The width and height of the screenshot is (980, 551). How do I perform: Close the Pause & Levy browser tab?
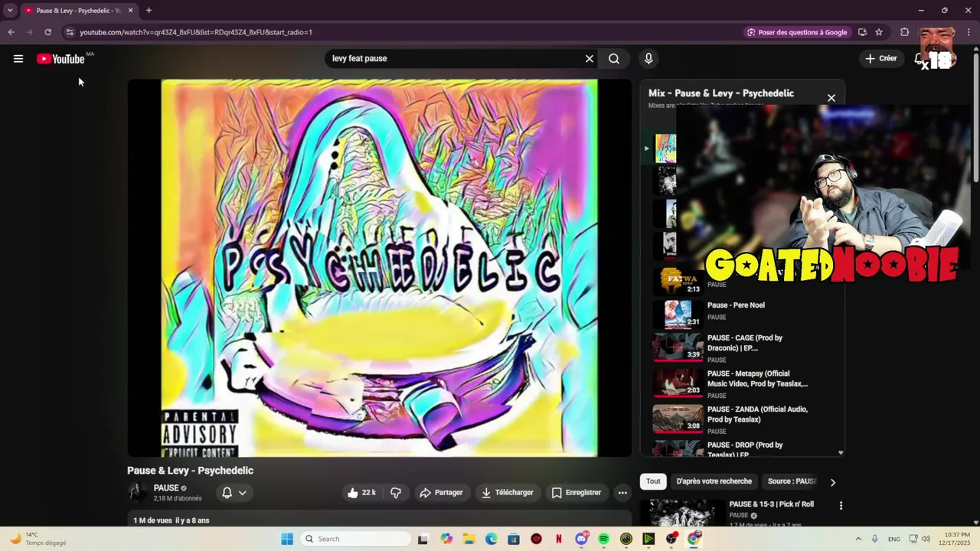click(130, 10)
